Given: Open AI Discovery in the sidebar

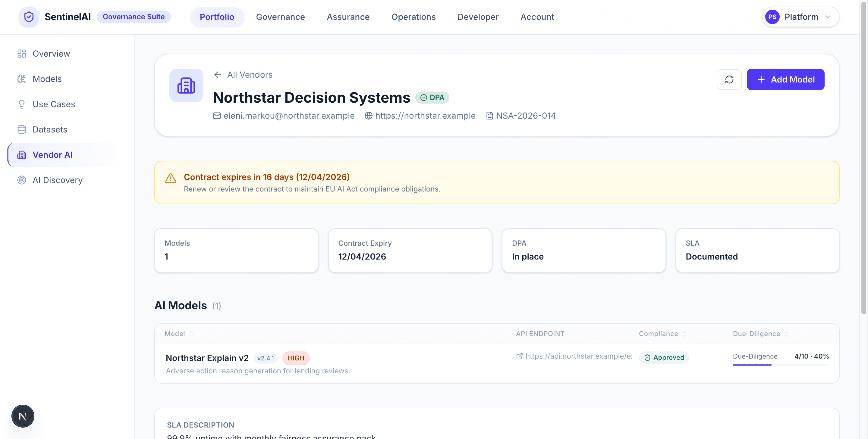Looking at the screenshot, I should [x=58, y=180].
